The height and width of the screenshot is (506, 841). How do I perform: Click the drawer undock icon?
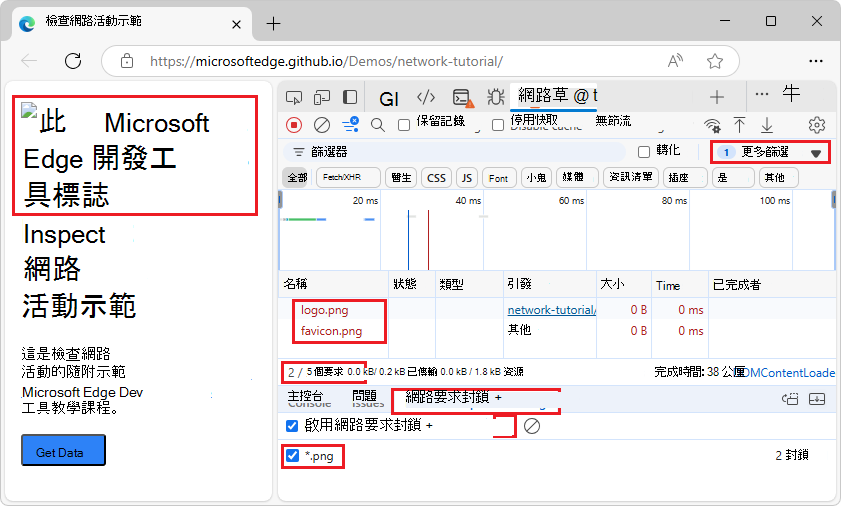click(x=790, y=399)
